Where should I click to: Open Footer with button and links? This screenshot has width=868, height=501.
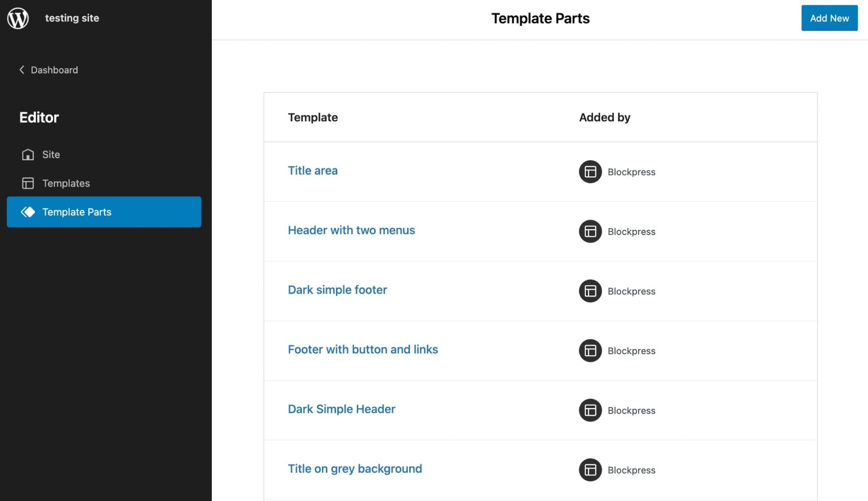[x=363, y=349]
